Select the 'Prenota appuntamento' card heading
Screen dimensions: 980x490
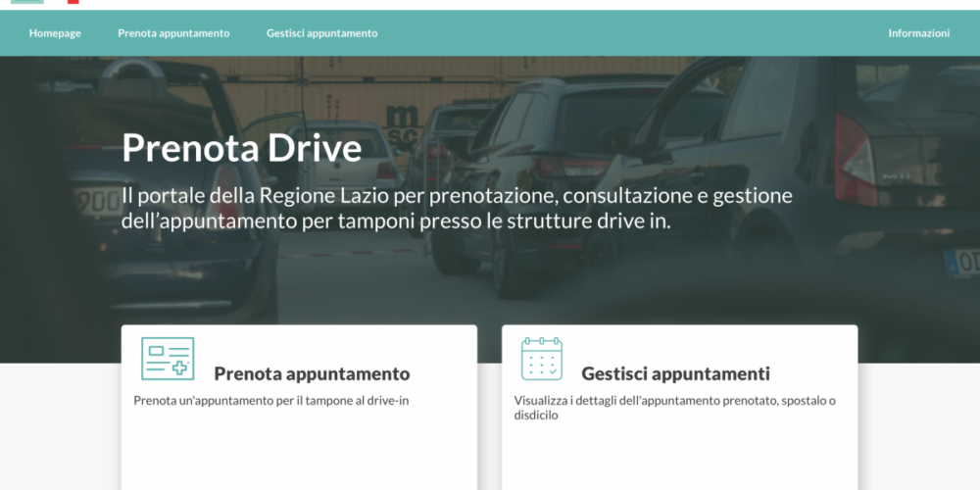[x=312, y=373]
